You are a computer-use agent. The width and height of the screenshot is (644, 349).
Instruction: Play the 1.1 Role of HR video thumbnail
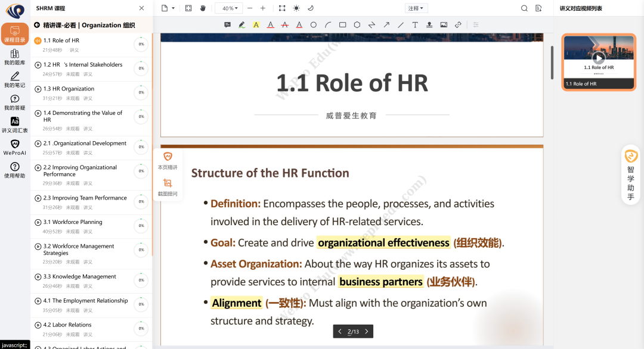(x=599, y=58)
